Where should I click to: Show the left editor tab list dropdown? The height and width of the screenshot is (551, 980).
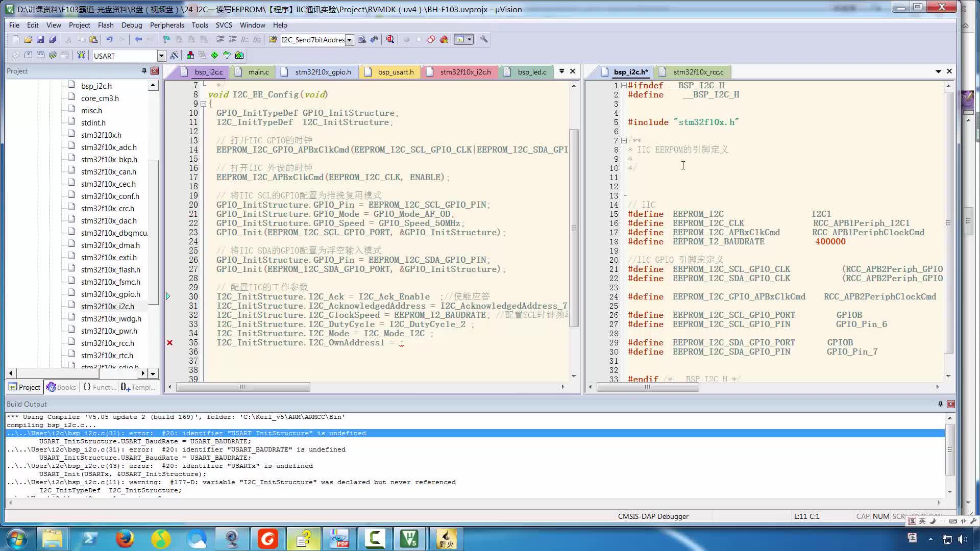click(561, 71)
